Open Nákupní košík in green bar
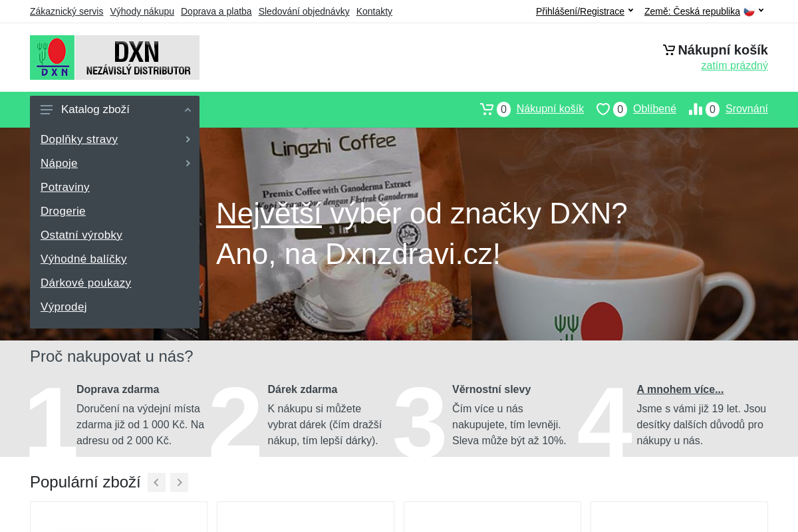This screenshot has height=532, width=798. [550, 109]
